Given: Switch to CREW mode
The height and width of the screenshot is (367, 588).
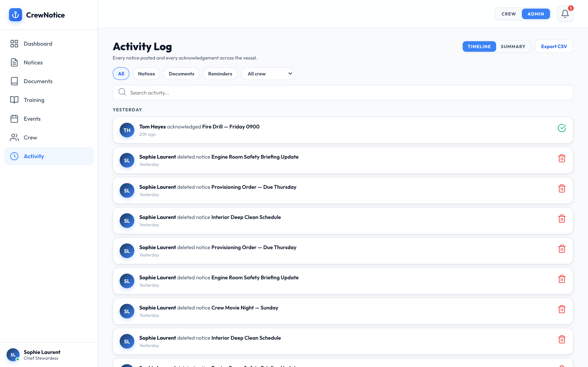Looking at the screenshot, I should pos(509,14).
